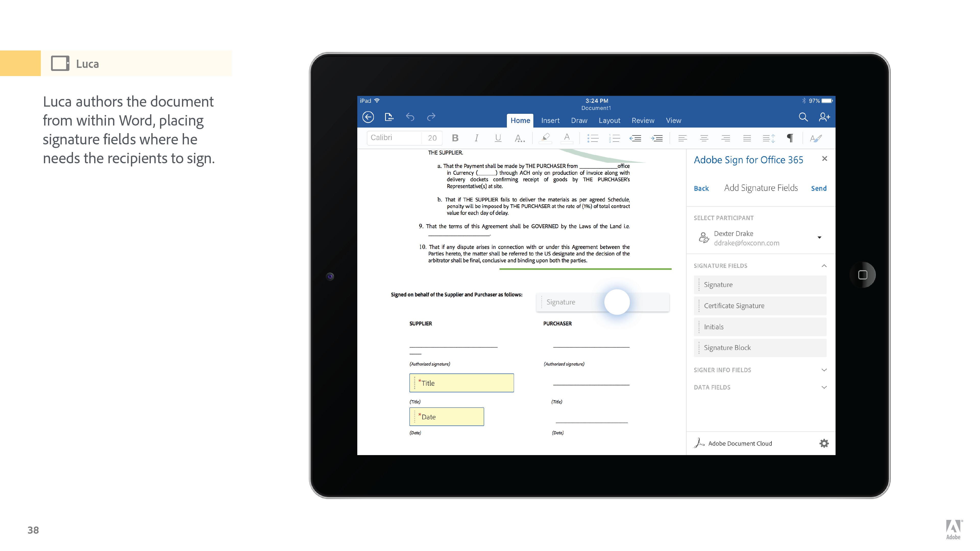980x551 pixels.
Task: Click the dragged Signature field in document
Action: coord(603,302)
